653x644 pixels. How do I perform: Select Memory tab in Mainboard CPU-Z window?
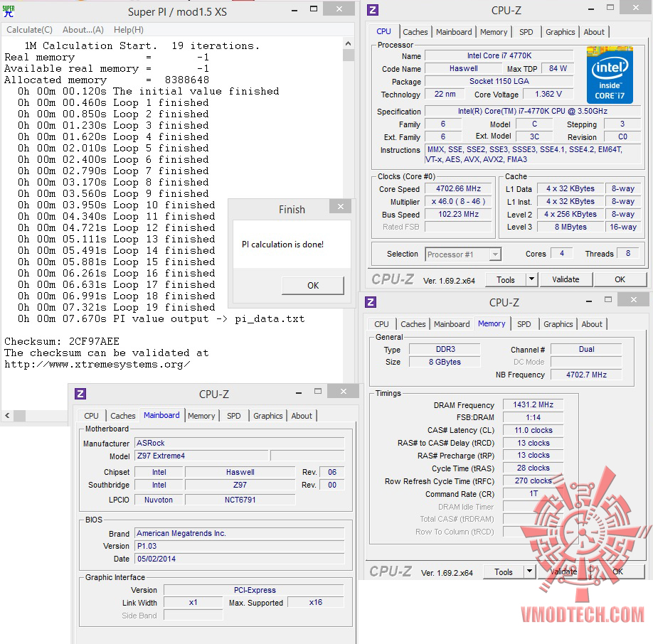tap(201, 416)
